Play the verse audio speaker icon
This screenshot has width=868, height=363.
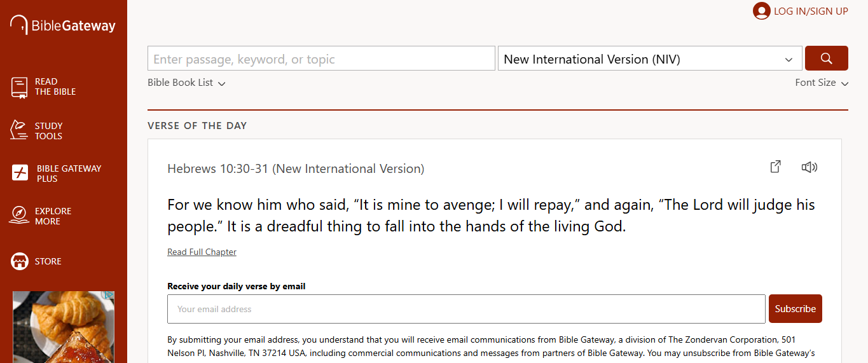tap(809, 167)
